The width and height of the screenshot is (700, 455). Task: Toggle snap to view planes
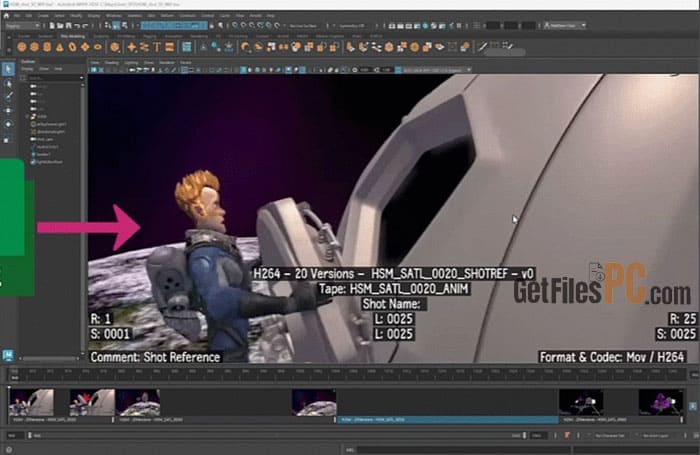click(269, 26)
